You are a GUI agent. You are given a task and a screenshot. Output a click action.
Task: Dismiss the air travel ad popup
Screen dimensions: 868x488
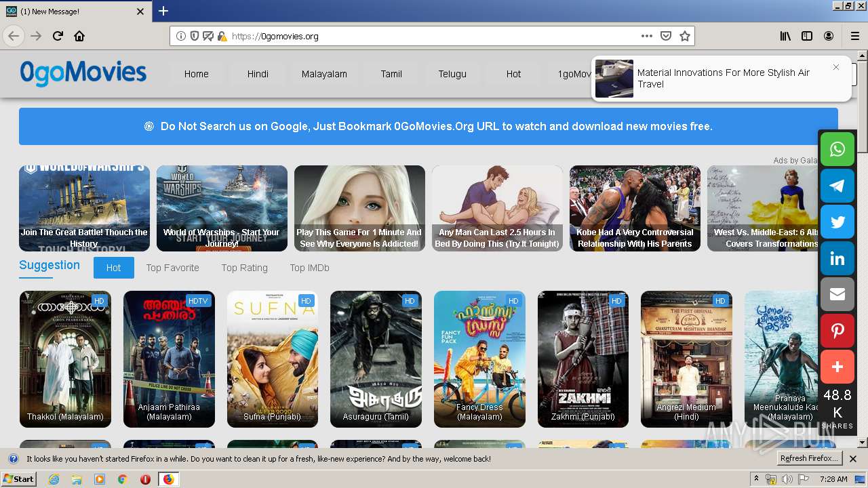click(x=836, y=67)
